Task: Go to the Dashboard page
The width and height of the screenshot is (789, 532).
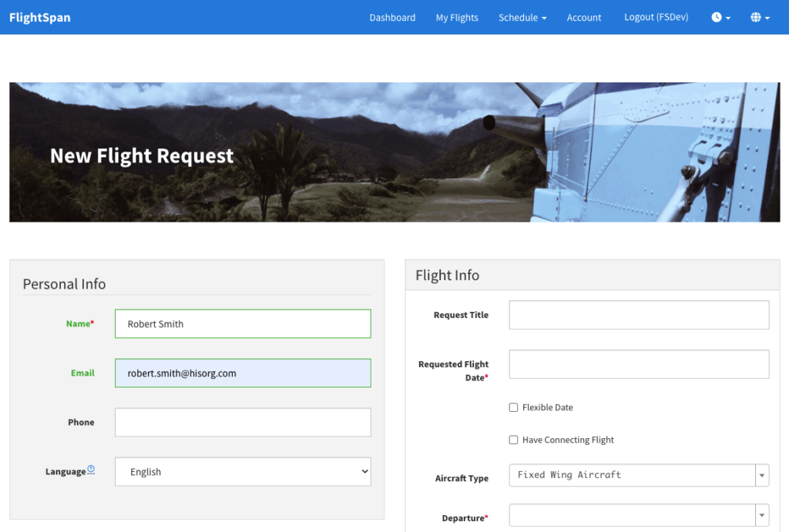Action: pyautogui.click(x=392, y=18)
